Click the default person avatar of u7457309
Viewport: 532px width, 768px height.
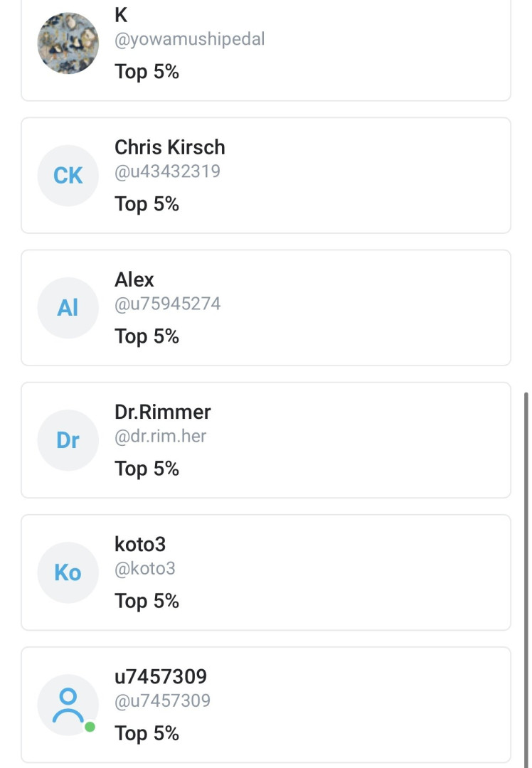[x=68, y=705]
